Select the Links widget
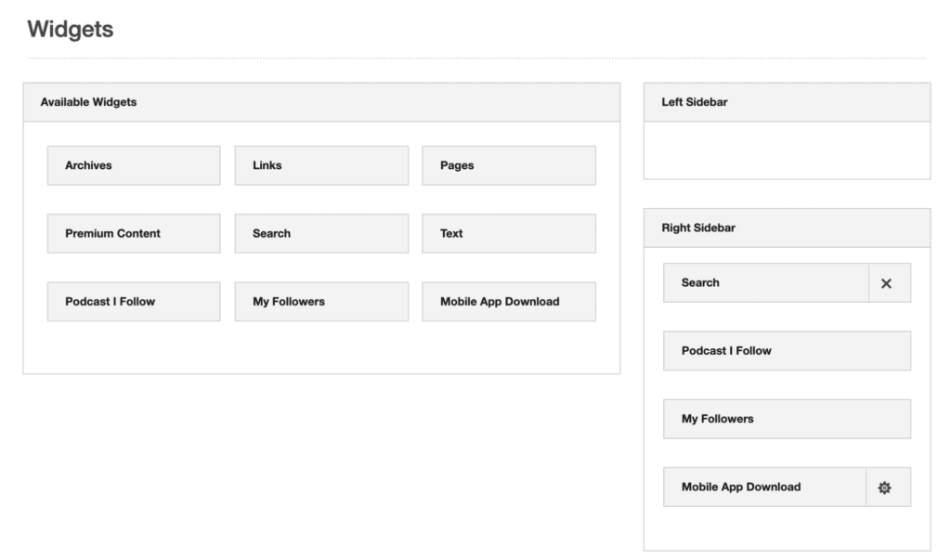 320,165
